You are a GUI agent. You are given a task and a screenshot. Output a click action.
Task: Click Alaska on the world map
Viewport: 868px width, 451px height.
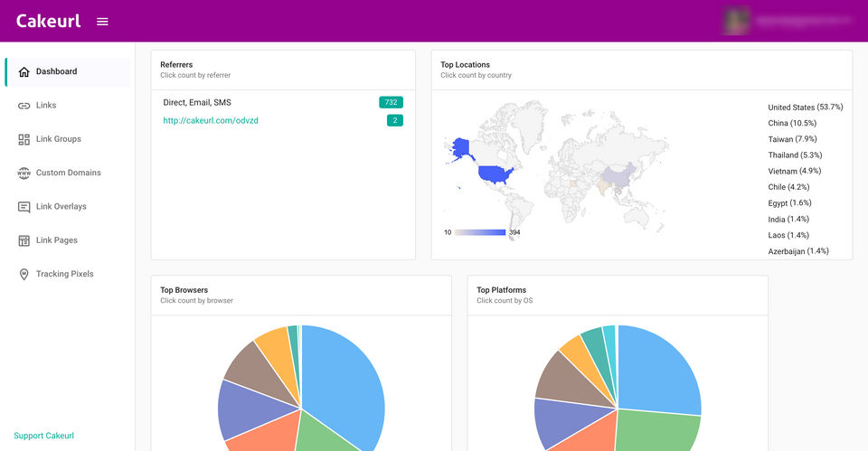461,148
